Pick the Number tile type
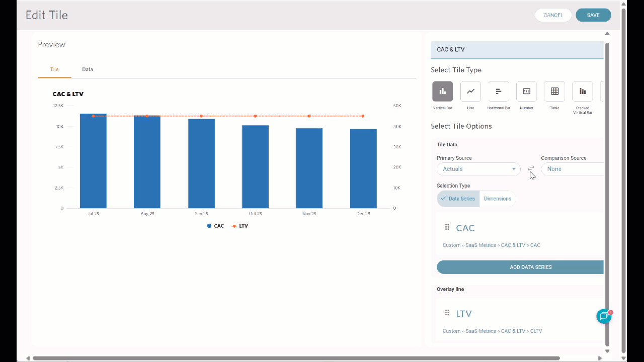This screenshot has width=644, height=362. point(526,92)
